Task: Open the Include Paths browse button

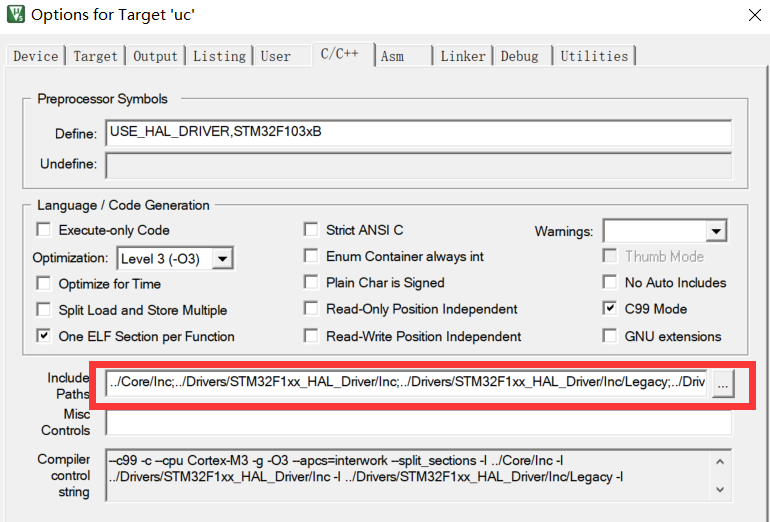Action: pos(723,384)
